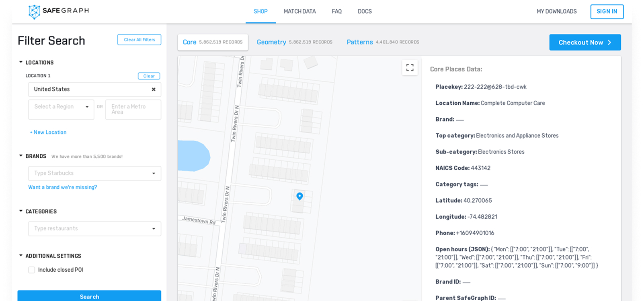Viewport: 644px width, 301px height.
Task: Click the Clear All Filters button
Action: click(139, 40)
